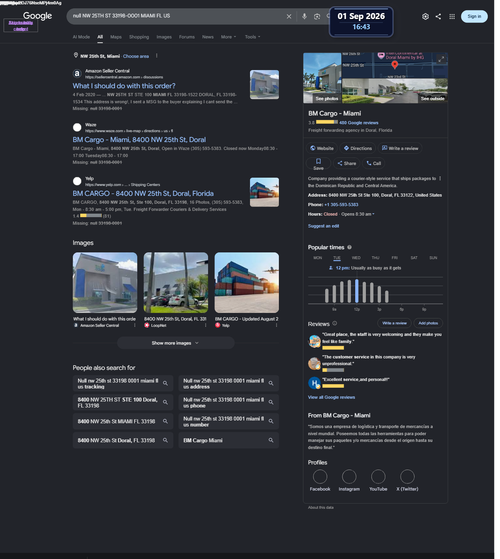The image size is (500, 559).
Task: Click the Sign in button
Action: 474,16
